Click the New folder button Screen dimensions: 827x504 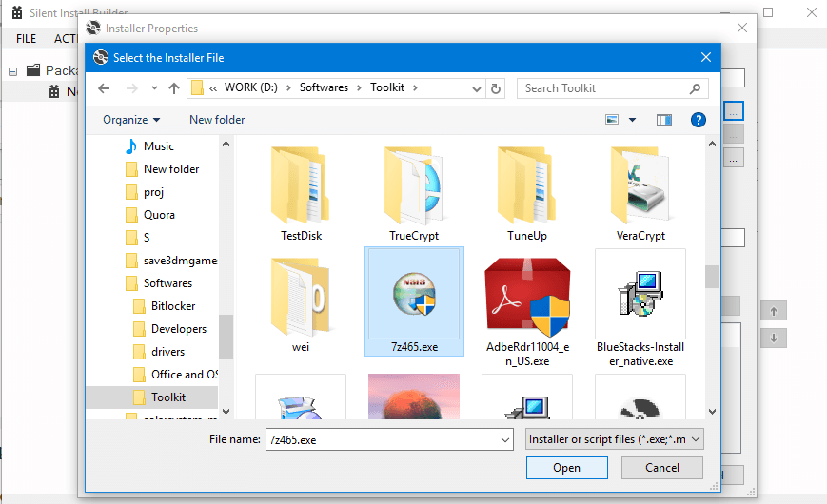pos(217,120)
